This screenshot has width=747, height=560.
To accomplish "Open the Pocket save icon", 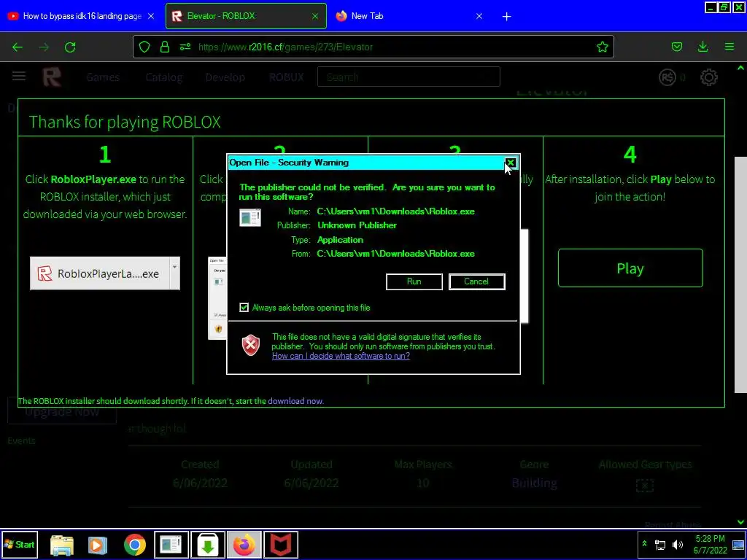I will coord(676,47).
